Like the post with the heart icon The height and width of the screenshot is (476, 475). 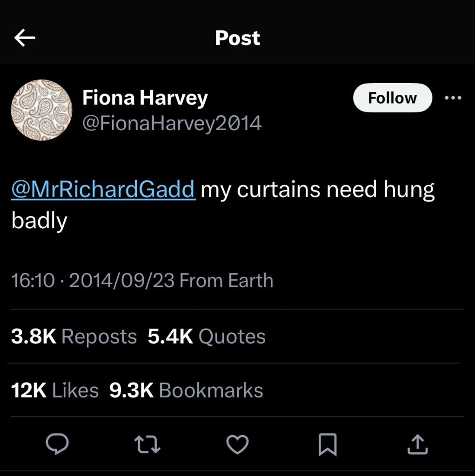pos(237,445)
